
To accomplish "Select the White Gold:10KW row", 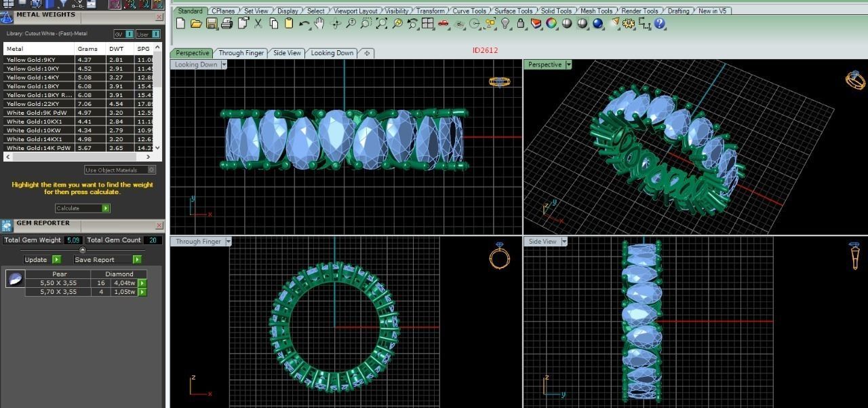I will (78, 130).
